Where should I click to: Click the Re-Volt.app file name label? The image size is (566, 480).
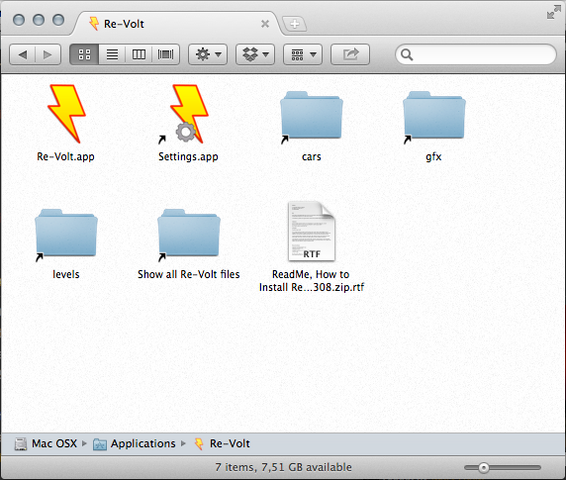point(66,157)
